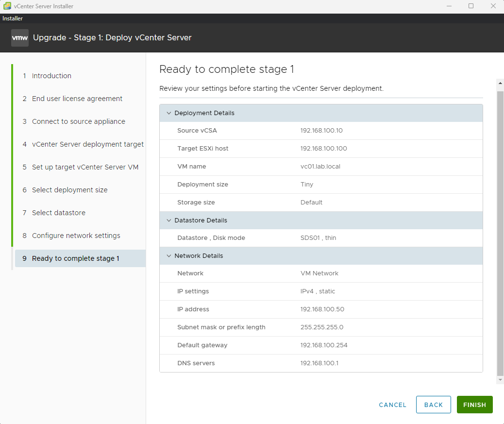This screenshot has height=424, width=504.
Task: Click the Default gateway label
Action: [202, 345]
